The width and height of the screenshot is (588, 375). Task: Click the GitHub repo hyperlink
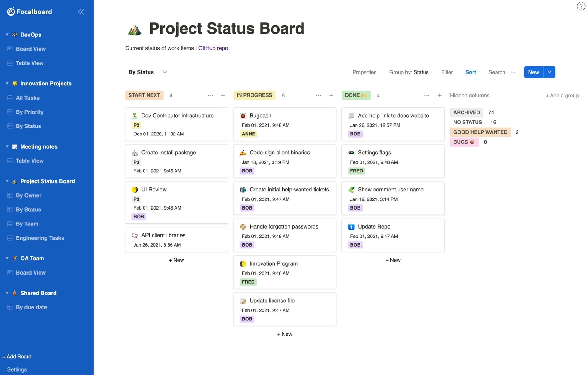pyautogui.click(x=213, y=48)
